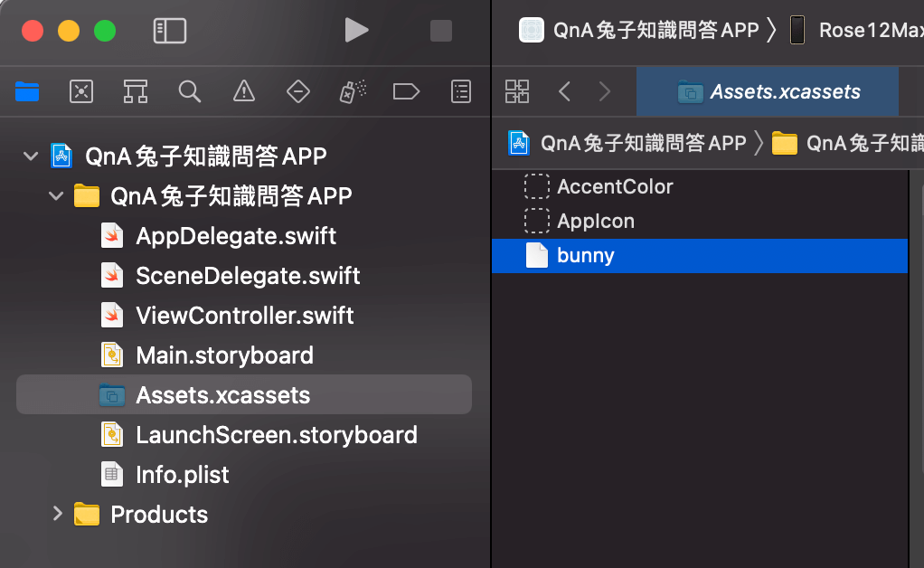This screenshot has width=924, height=568.
Task: Open the Symbol navigator
Action: tap(135, 91)
